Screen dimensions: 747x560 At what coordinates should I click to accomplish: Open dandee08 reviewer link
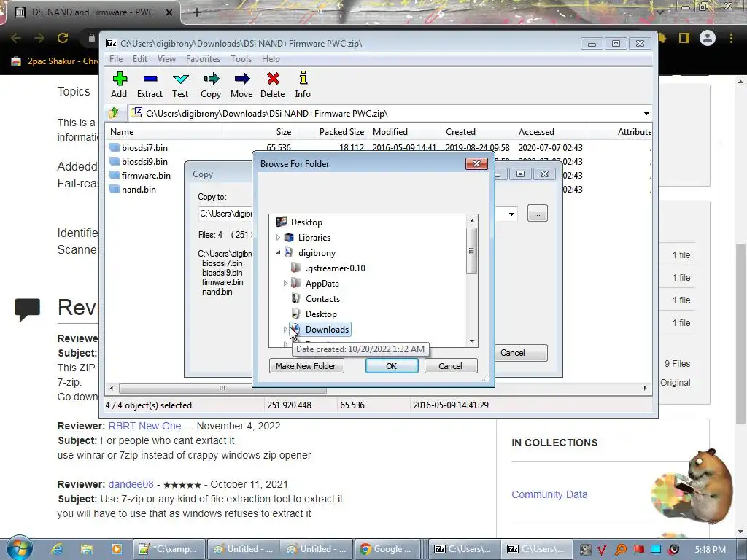tap(131, 484)
